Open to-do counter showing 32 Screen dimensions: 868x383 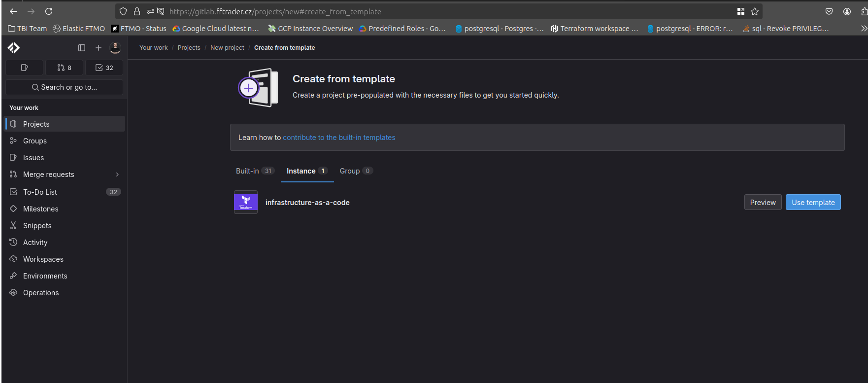point(104,68)
